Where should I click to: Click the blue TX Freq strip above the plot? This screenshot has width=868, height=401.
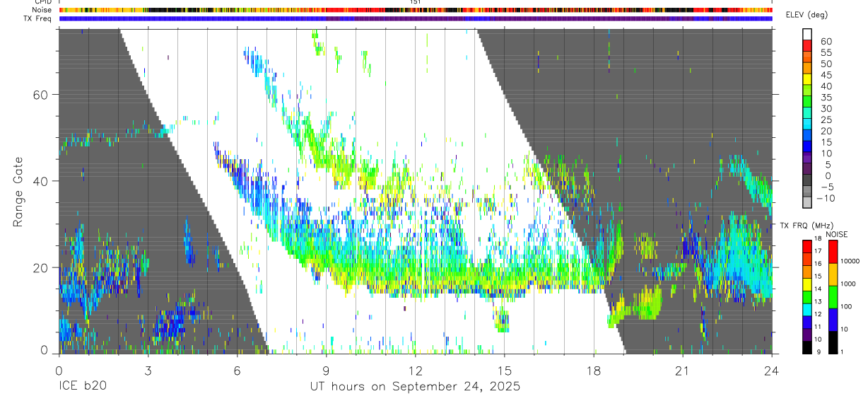coord(415,18)
